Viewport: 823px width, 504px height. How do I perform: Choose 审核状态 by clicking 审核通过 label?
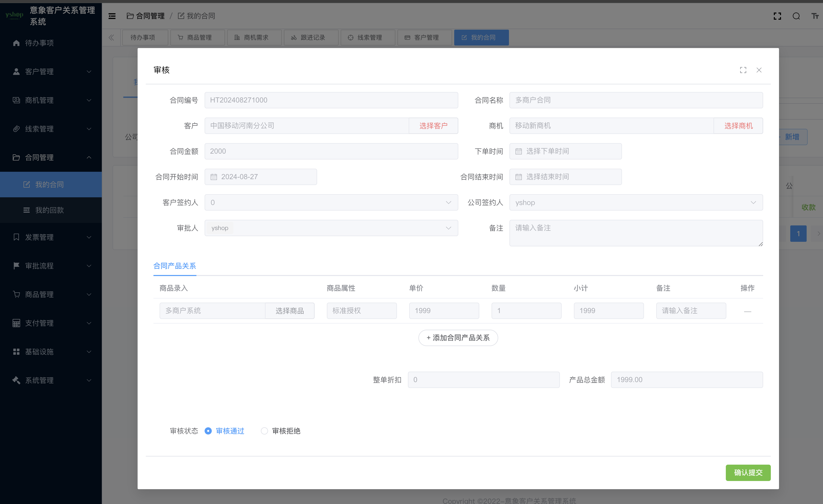coord(230,431)
